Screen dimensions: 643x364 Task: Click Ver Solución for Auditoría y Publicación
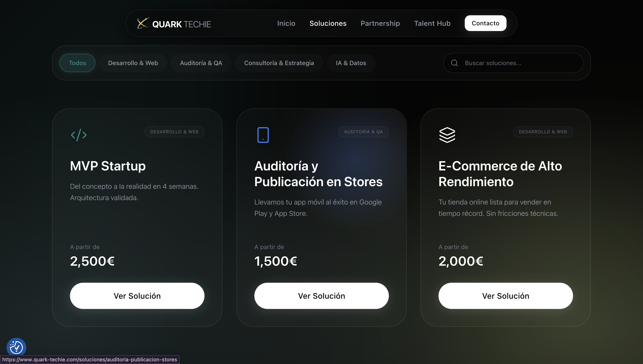(321, 296)
